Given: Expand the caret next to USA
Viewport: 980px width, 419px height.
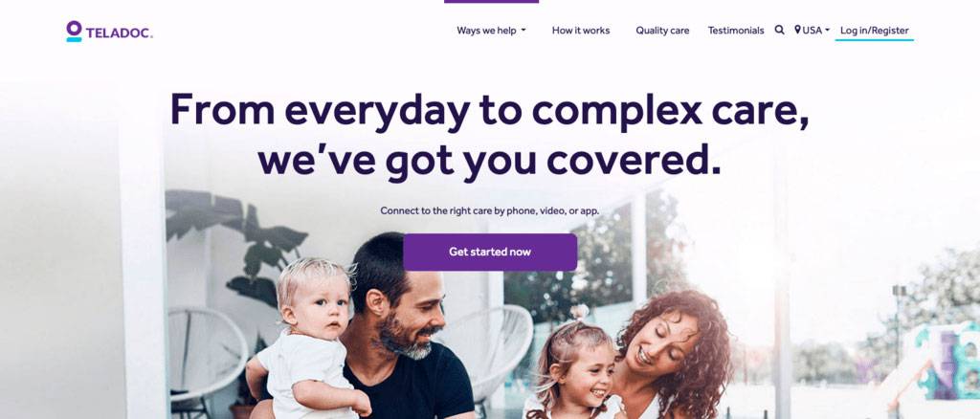Looking at the screenshot, I should point(827,30).
